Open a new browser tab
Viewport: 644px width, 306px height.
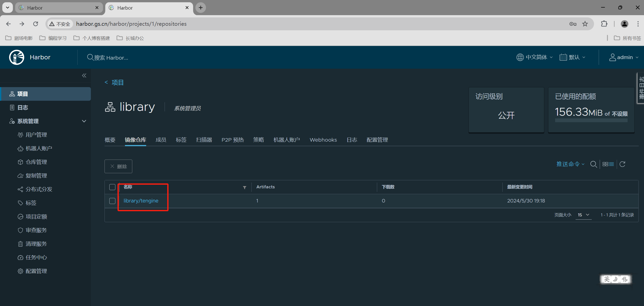(201, 8)
